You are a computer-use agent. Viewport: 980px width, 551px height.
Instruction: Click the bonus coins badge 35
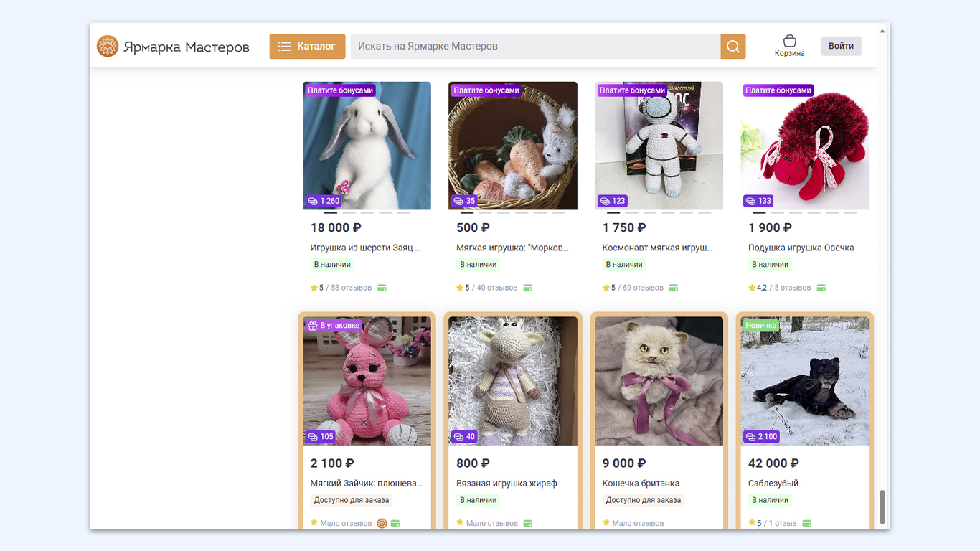(x=465, y=201)
